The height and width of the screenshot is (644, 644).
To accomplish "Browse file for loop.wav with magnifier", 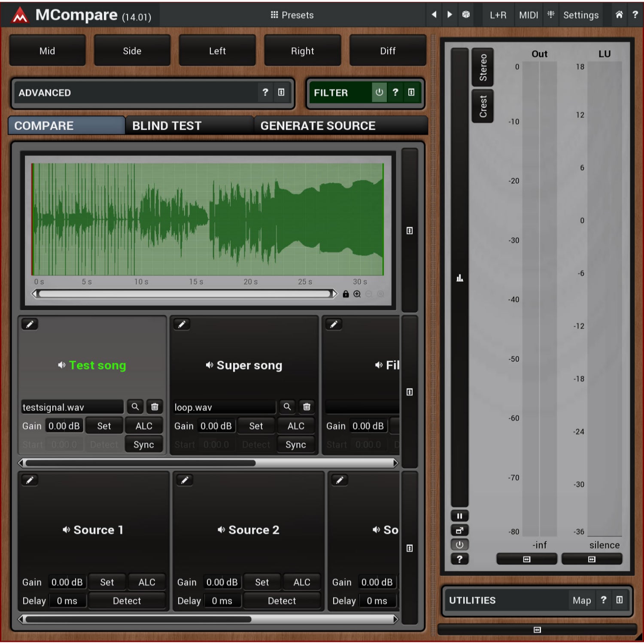I will [287, 407].
